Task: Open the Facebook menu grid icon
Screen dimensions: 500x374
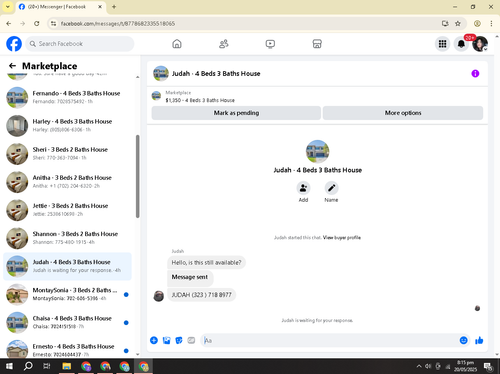Action: tap(442, 44)
